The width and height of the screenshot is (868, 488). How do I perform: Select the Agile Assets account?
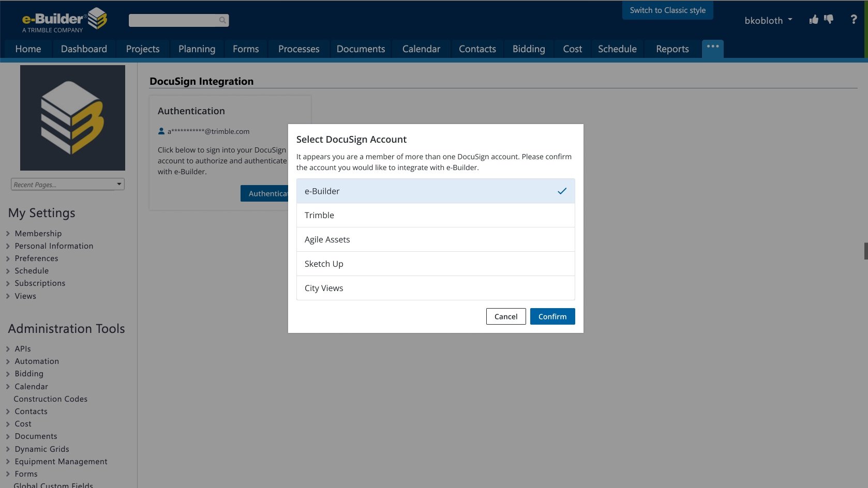tap(436, 240)
